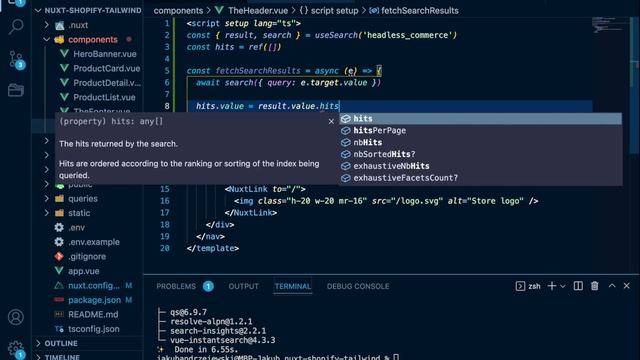This screenshot has width=640, height=360.
Task: Switch to the OUTPUT panel tab
Action: [243, 287]
